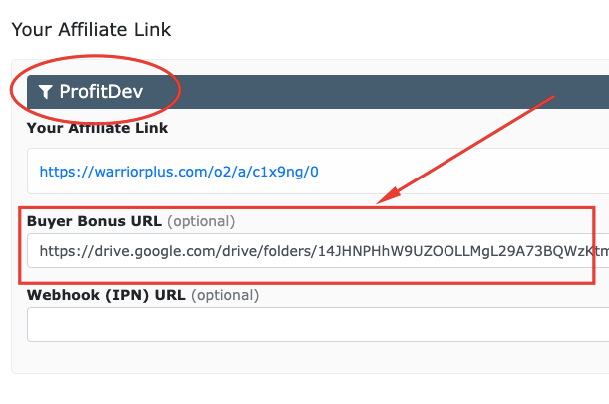Click the 'Webhook (IPN) URL' label
Image resolution: width=609 pixels, height=404 pixels.
click(106, 295)
